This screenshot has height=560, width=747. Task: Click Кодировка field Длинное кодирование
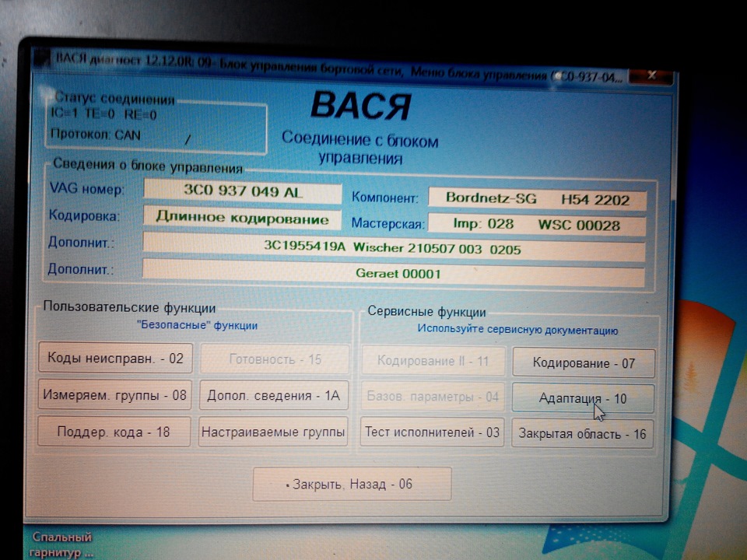(242, 218)
